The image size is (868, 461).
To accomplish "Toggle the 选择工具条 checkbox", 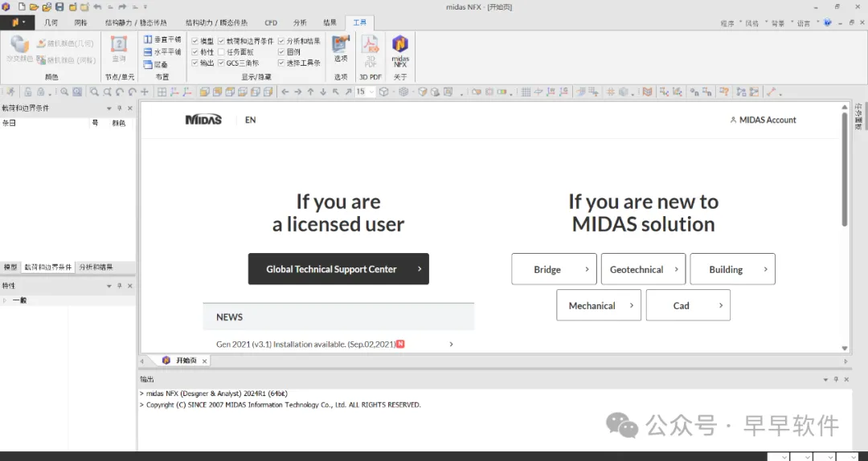I will tap(281, 63).
